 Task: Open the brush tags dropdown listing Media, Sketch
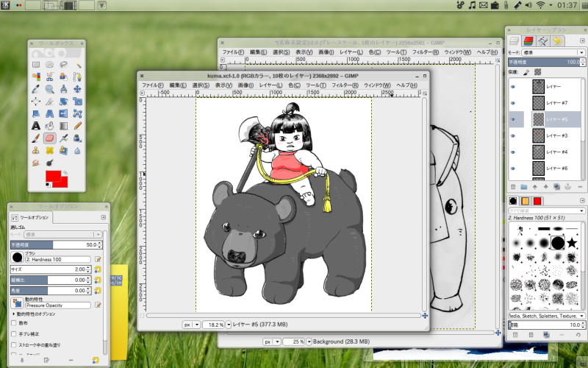click(546, 316)
